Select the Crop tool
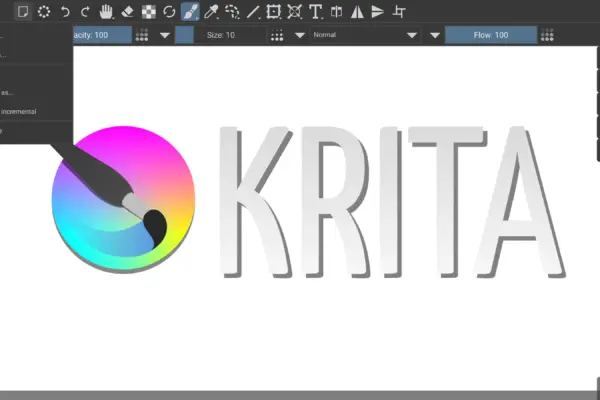This screenshot has height=400, width=600. [399, 12]
